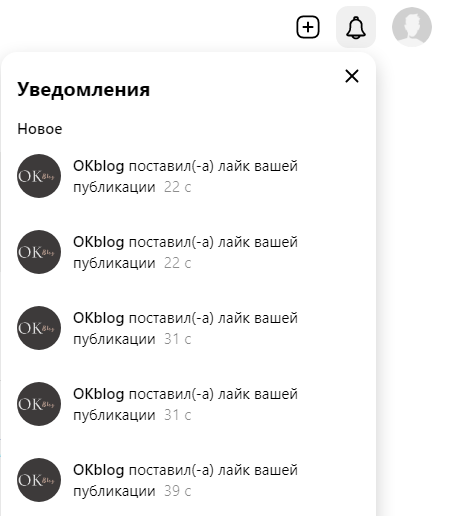
Task: Click OKblog username in second 31 с notification
Action: point(98,394)
